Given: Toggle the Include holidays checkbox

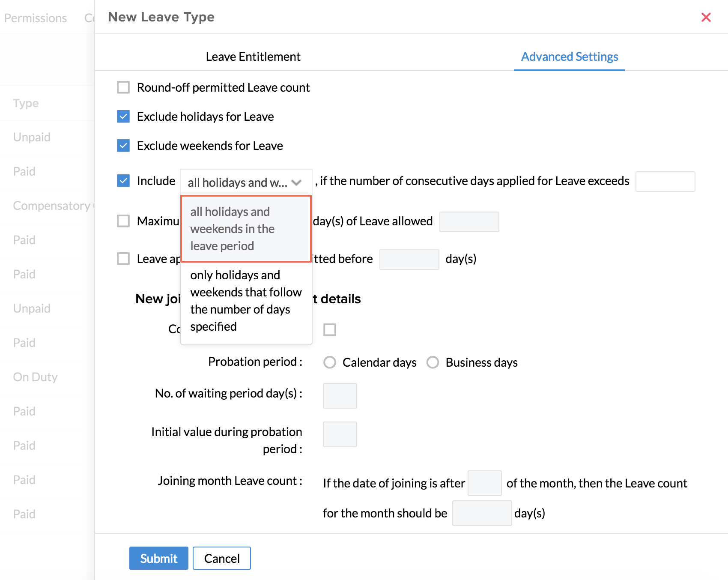Looking at the screenshot, I should 123,181.
